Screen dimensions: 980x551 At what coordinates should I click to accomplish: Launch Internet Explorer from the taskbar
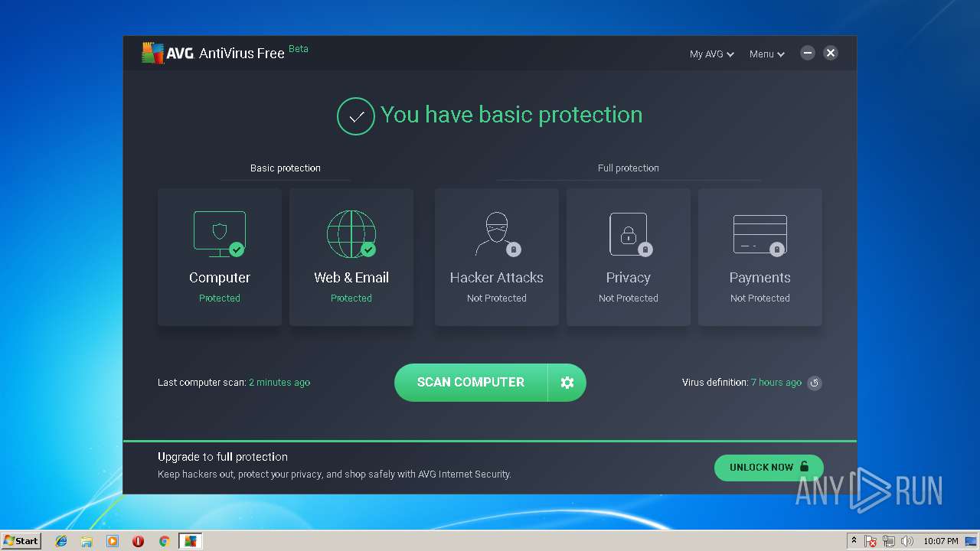61,541
